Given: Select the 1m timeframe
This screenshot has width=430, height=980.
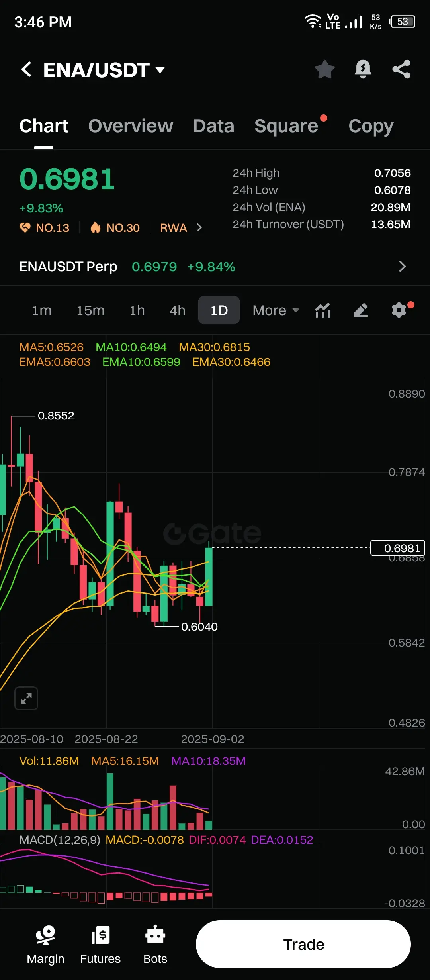Looking at the screenshot, I should (42, 310).
